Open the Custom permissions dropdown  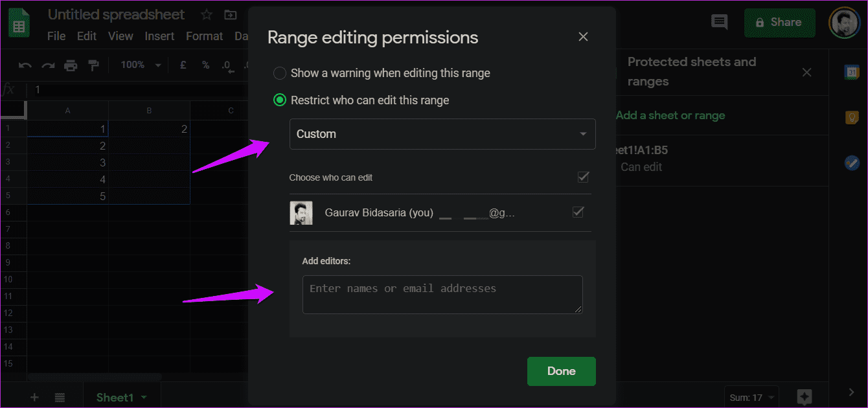pyautogui.click(x=442, y=134)
